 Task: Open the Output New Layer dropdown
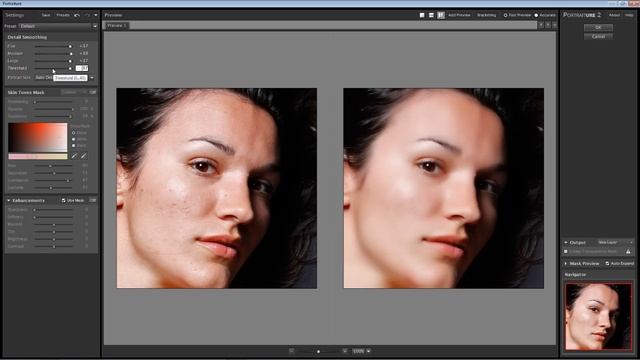click(x=615, y=242)
